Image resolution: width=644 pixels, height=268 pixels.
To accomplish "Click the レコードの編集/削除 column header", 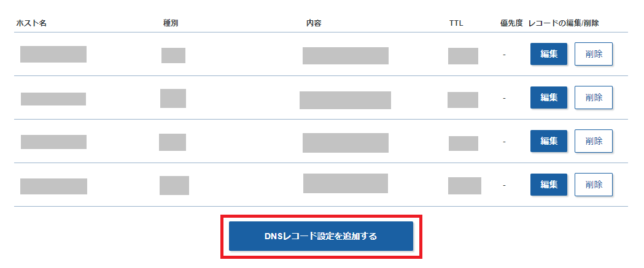I will tap(564, 23).
